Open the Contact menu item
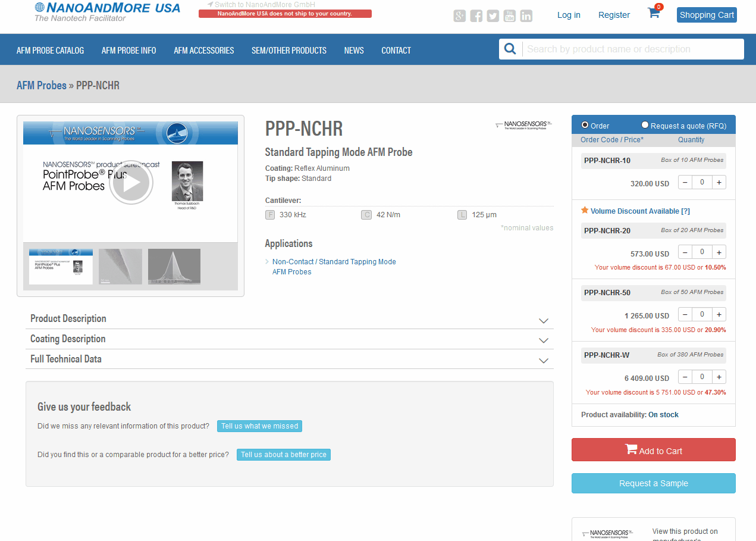 click(396, 51)
